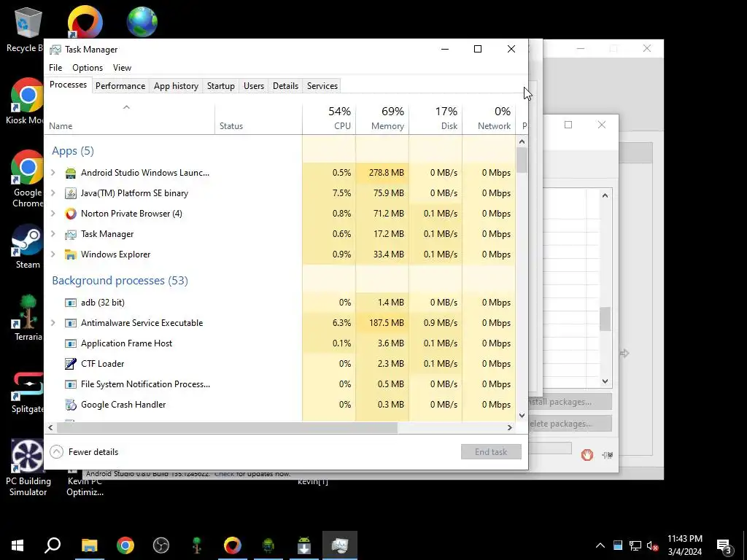Click the process list scroll down arrow

(x=522, y=415)
